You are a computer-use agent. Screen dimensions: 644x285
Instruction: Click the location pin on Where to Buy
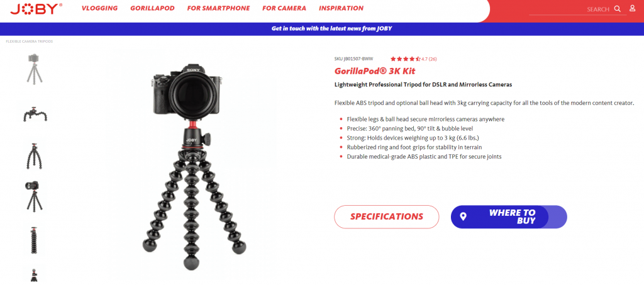pyautogui.click(x=463, y=216)
